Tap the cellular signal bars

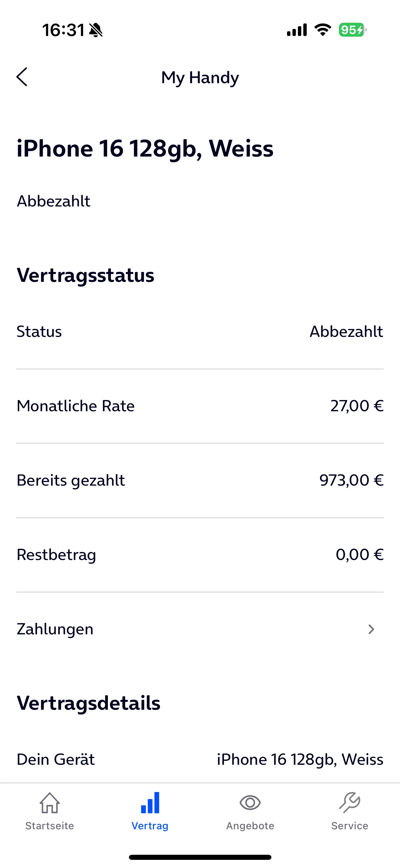pyautogui.click(x=297, y=30)
